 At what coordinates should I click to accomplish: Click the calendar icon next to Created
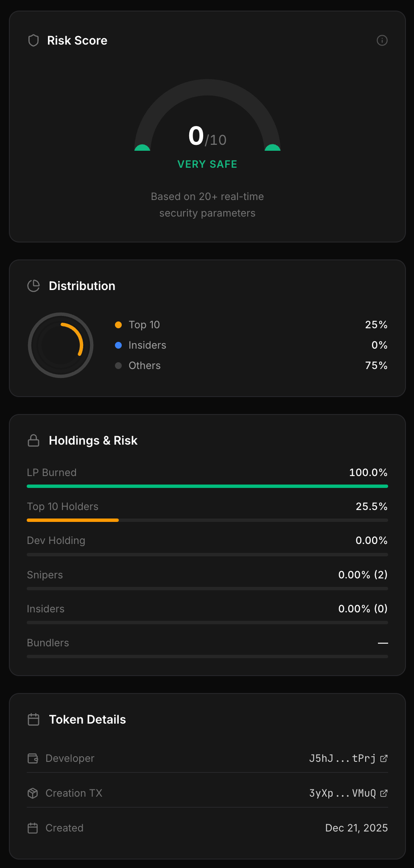[x=33, y=828]
